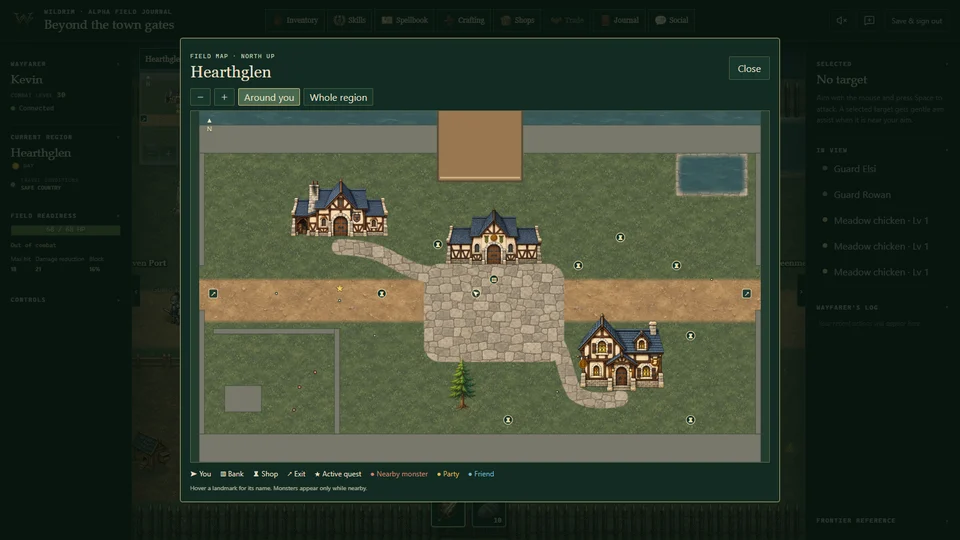The image size is (960, 540).
Task: Click the northernmost shop marker below the pond
Action: [620, 238]
